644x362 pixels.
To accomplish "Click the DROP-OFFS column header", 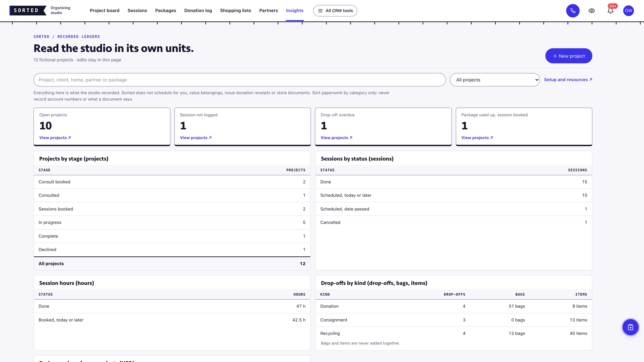I will click(454, 295).
